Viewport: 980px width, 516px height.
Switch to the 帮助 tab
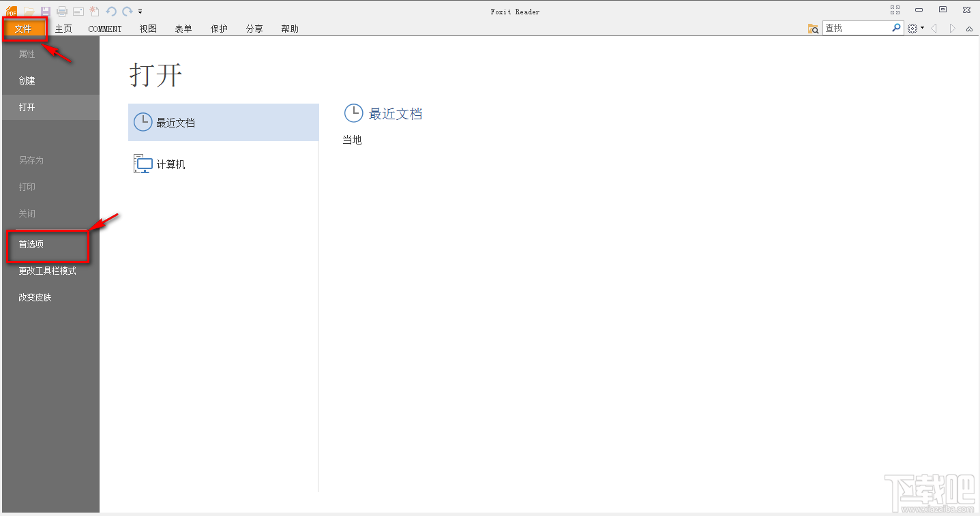click(290, 29)
